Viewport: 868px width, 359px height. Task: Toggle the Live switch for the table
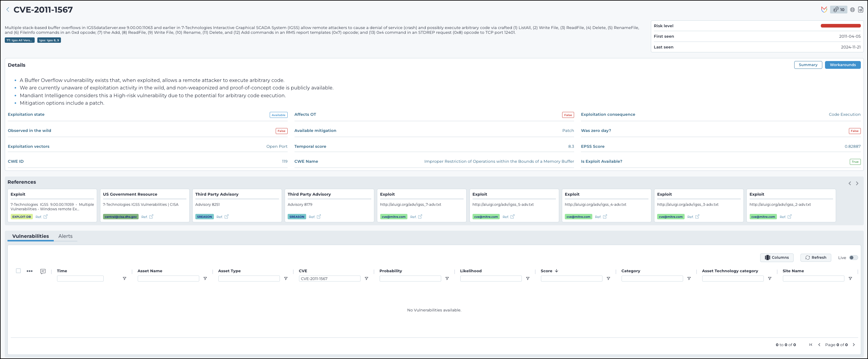[x=853, y=258]
